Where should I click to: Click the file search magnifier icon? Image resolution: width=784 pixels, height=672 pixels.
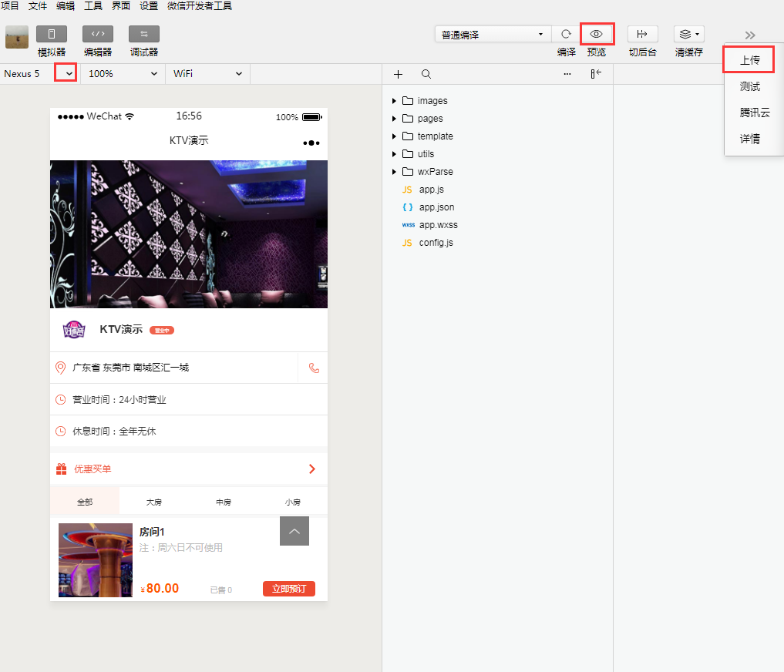tap(426, 74)
